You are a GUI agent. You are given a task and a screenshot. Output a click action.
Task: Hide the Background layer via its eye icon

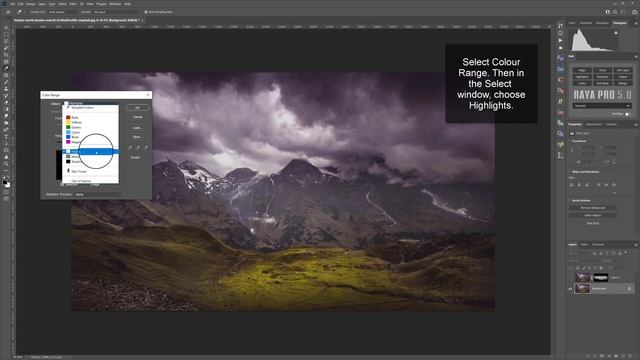571,289
